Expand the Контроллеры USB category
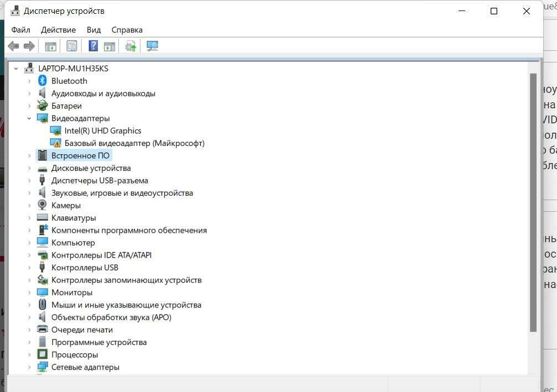557x392 pixels. [29, 268]
